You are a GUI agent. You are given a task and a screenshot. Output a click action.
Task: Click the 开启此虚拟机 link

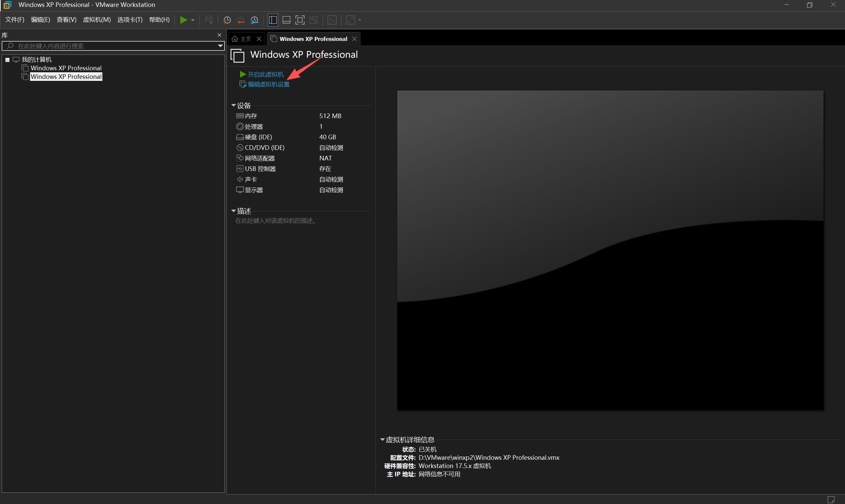265,74
